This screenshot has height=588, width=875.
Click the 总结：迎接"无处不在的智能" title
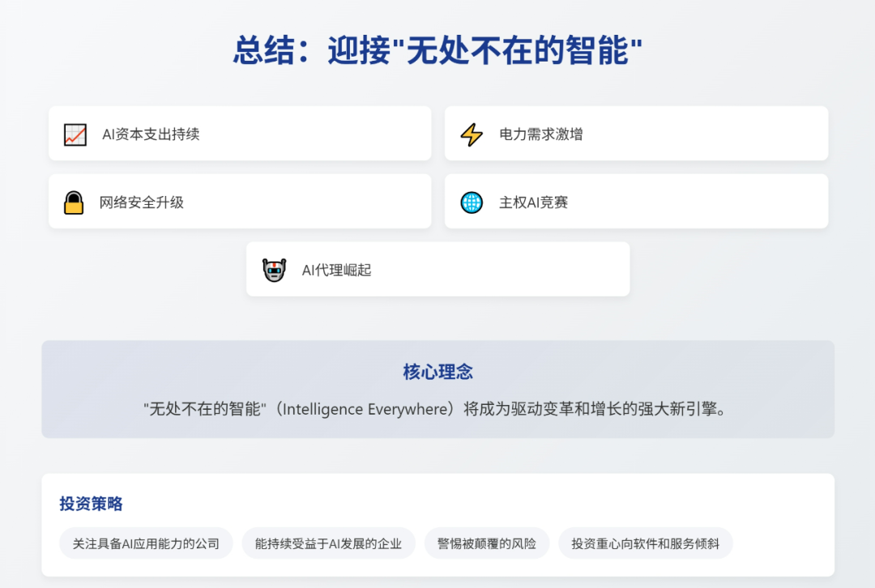(438, 51)
